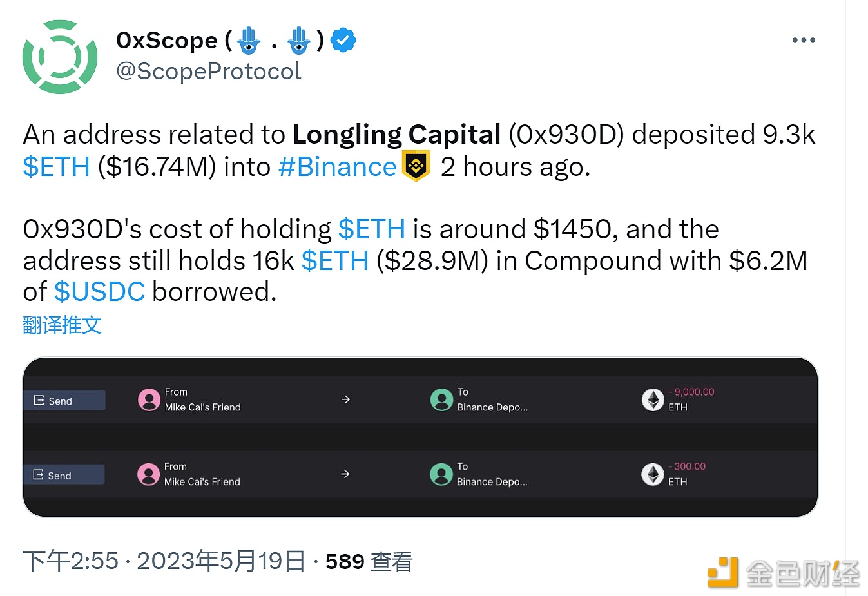Click the green Binance deposit avatar, second row
Screen dimensions: 868x596
point(441,474)
